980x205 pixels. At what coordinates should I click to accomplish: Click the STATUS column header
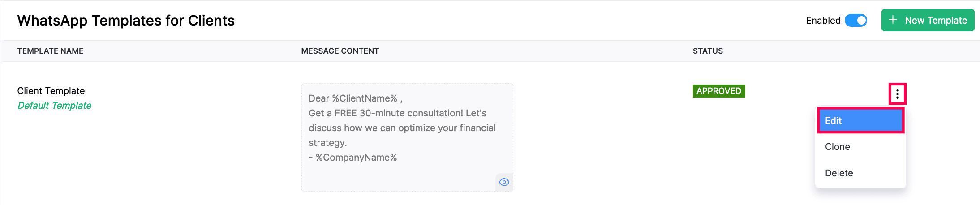(x=708, y=51)
